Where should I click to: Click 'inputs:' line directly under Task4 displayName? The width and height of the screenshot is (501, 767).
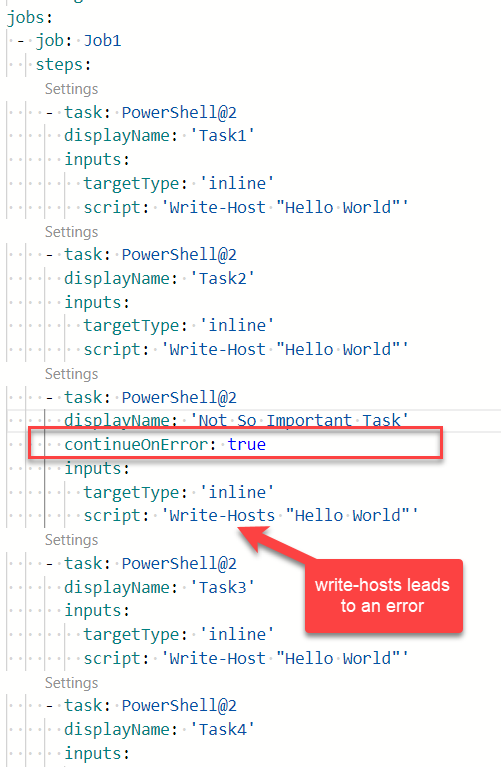click(97, 753)
